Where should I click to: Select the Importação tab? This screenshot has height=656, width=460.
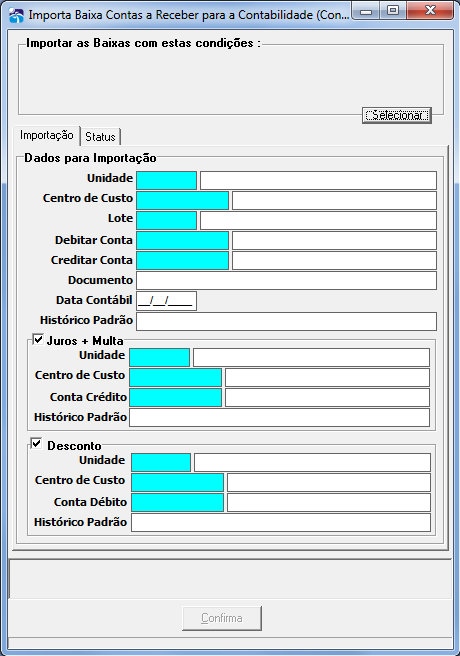tap(46, 136)
